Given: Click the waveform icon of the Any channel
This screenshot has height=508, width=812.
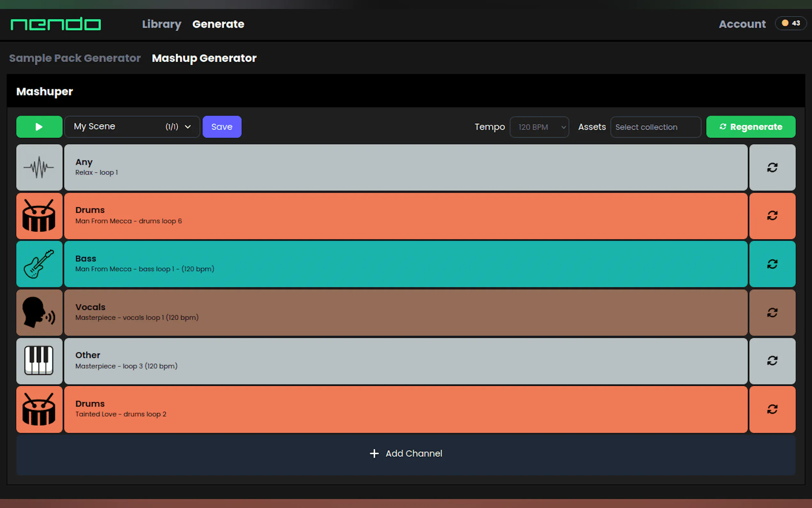Looking at the screenshot, I should pyautogui.click(x=39, y=167).
